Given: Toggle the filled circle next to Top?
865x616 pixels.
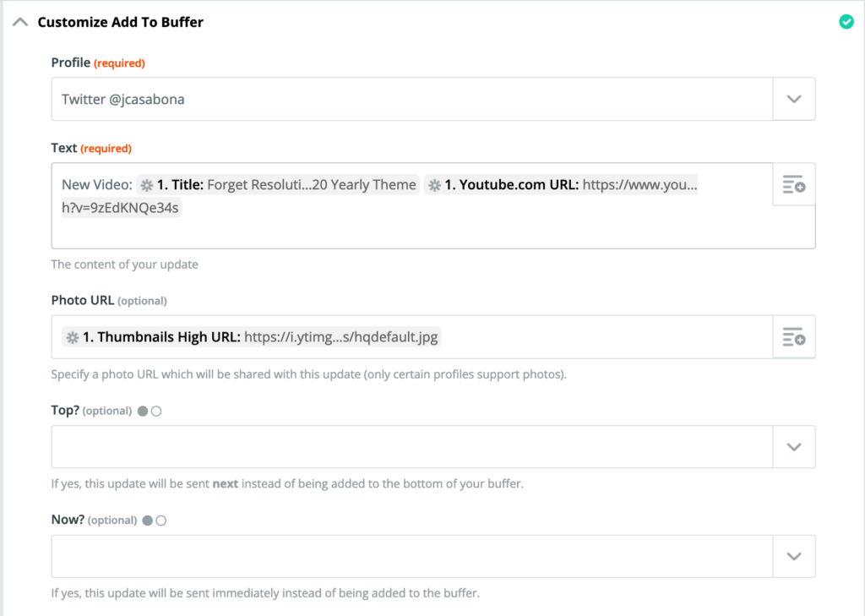Looking at the screenshot, I should (x=143, y=412).
